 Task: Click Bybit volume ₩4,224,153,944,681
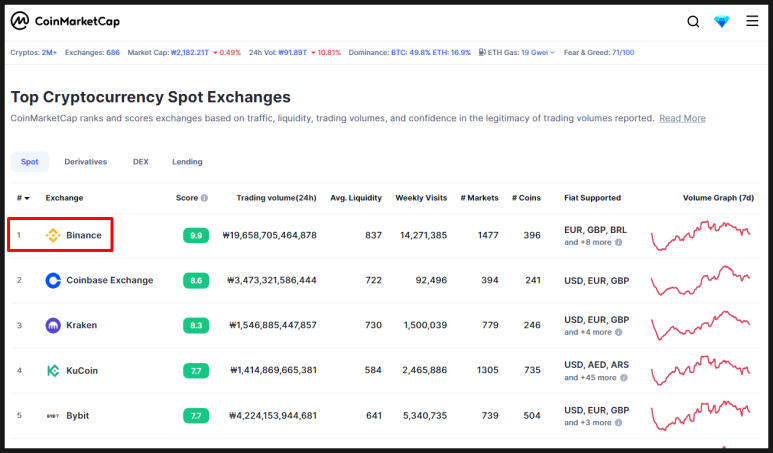pos(273,416)
